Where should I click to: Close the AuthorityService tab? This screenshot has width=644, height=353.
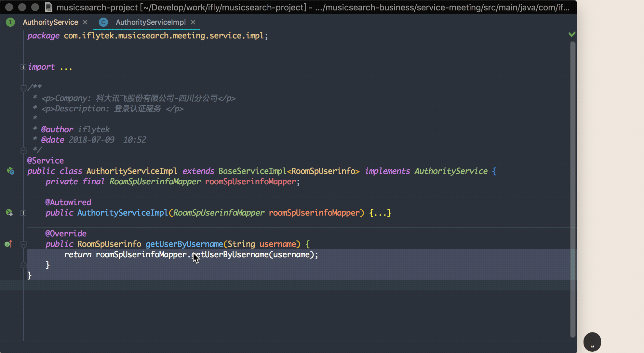click(x=85, y=22)
